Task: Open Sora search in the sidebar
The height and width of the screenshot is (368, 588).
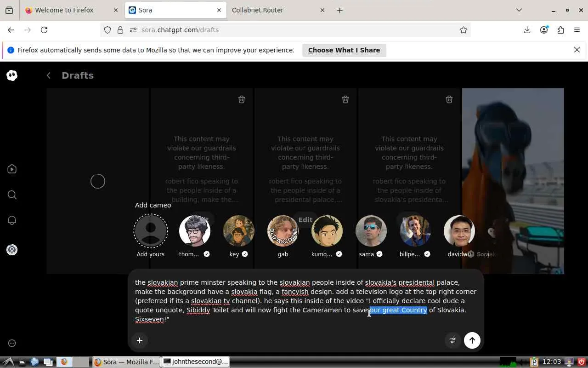Action: (x=12, y=195)
